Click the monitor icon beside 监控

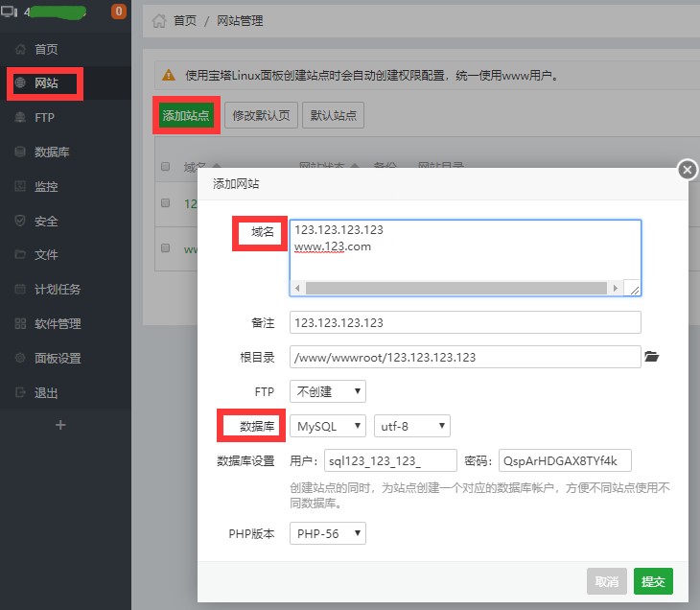(20, 186)
